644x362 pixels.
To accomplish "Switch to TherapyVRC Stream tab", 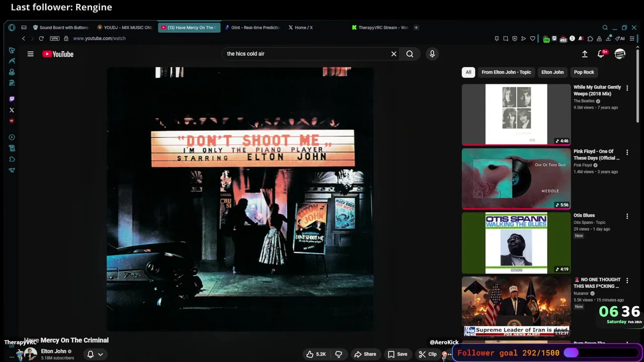I will click(380, 28).
